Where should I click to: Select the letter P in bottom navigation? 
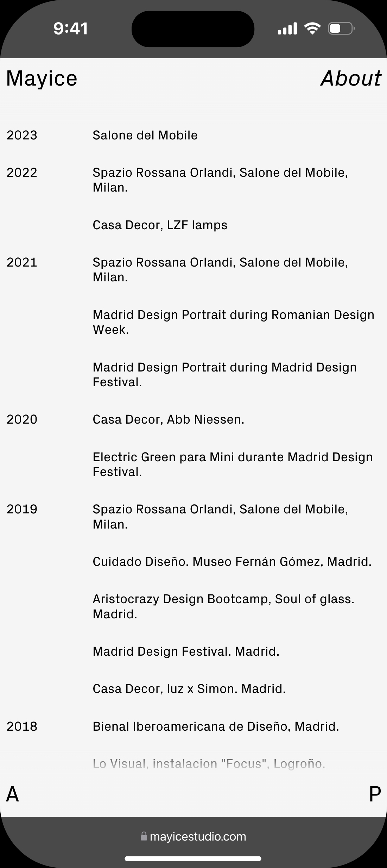pyautogui.click(x=375, y=794)
